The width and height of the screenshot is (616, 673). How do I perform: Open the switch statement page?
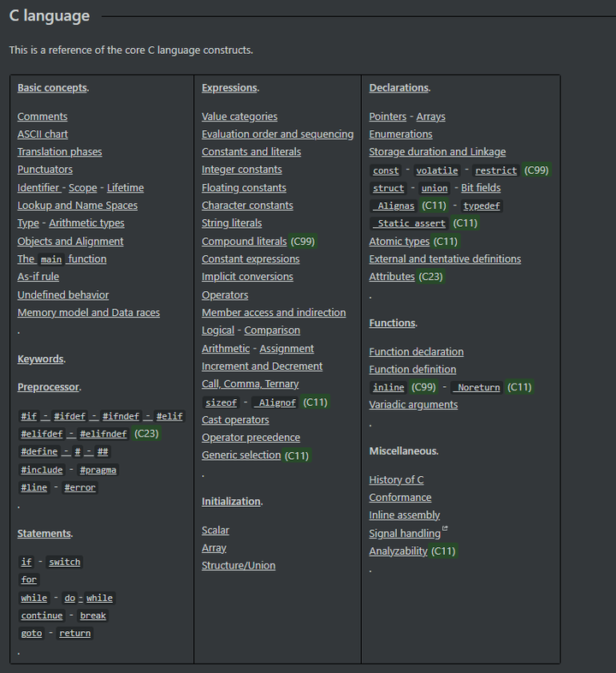(65, 563)
